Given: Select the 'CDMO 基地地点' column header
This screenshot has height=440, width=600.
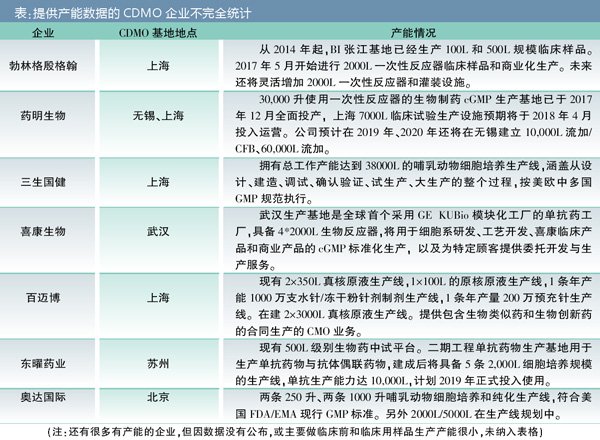Looking at the screenshot, I should (158, 33).
